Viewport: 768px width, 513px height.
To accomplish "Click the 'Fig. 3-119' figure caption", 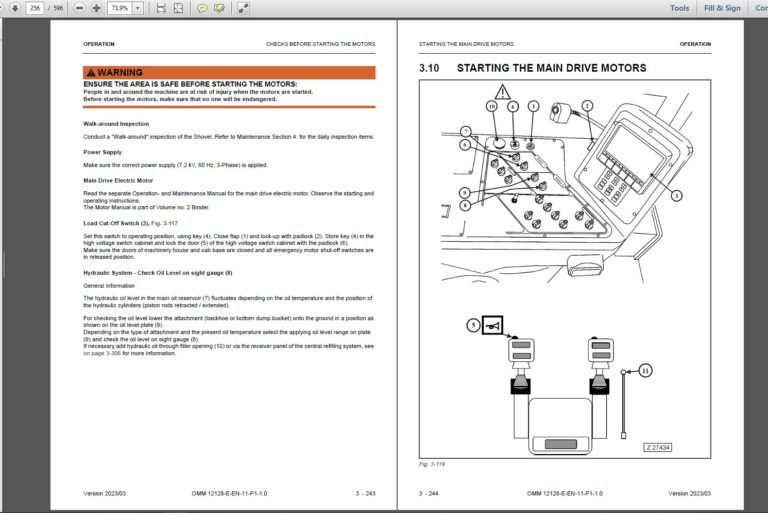I will pyautogui.click(x=432, y=464).
